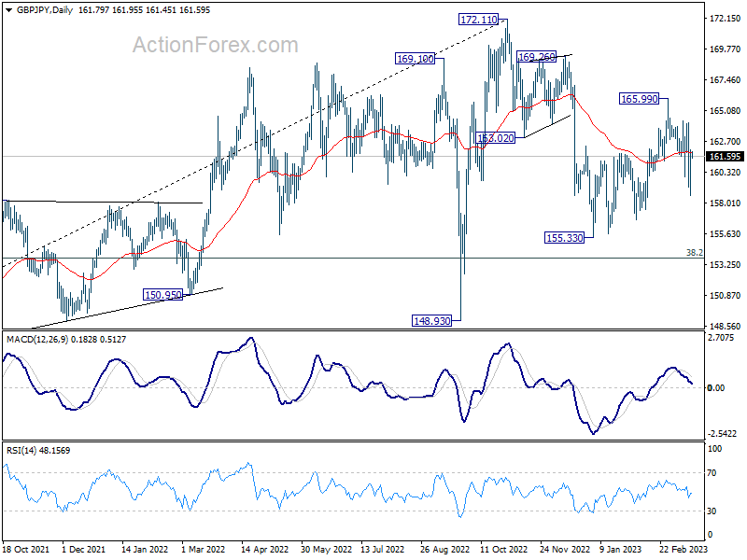Click the 11 Oct 2022 date label
The height and width of the screenshot is (560, 747).
[504, 549]
